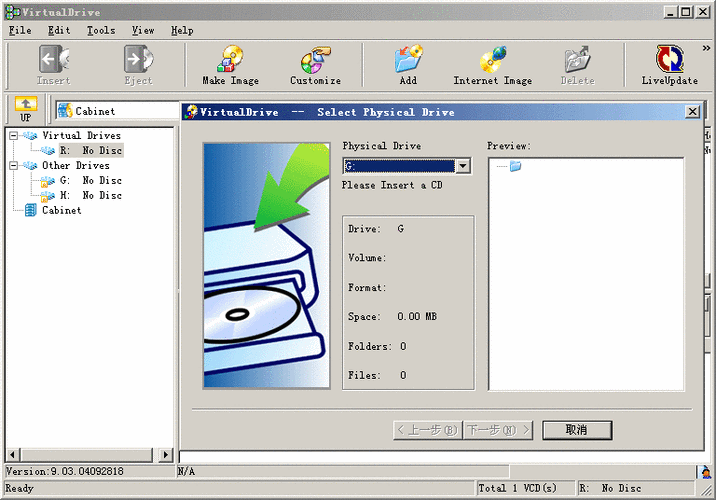Image resolution: width=716 pixels, height=500 pixels.
Task: Open the Help menu
Action: pyautogui.click(x=182, y=30)
